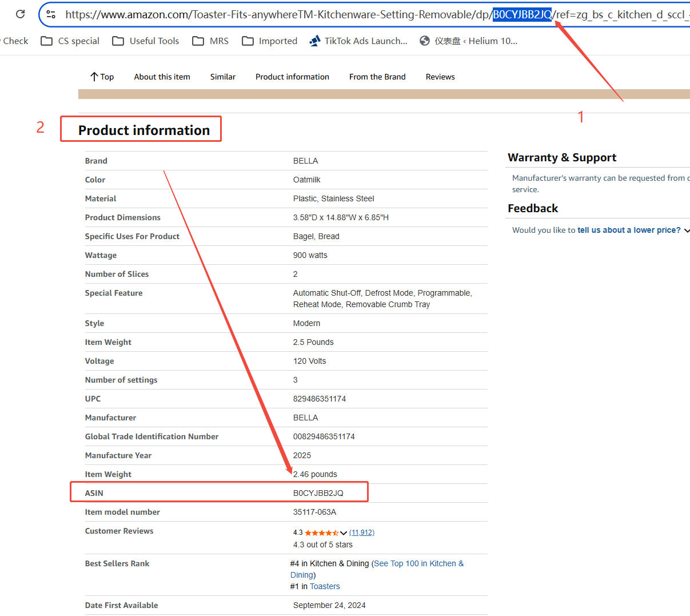Launch the TikTok Ads bookmark
The height and width of the screenshot is (616, 690).
click(358, 41)
